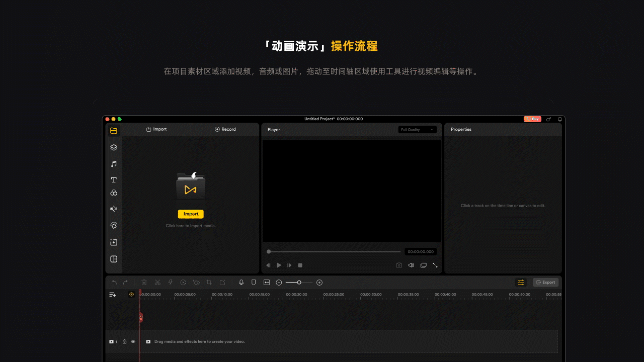Open the Audio music note panel
This screenshot has width=644, height=362.
(114, 164)
